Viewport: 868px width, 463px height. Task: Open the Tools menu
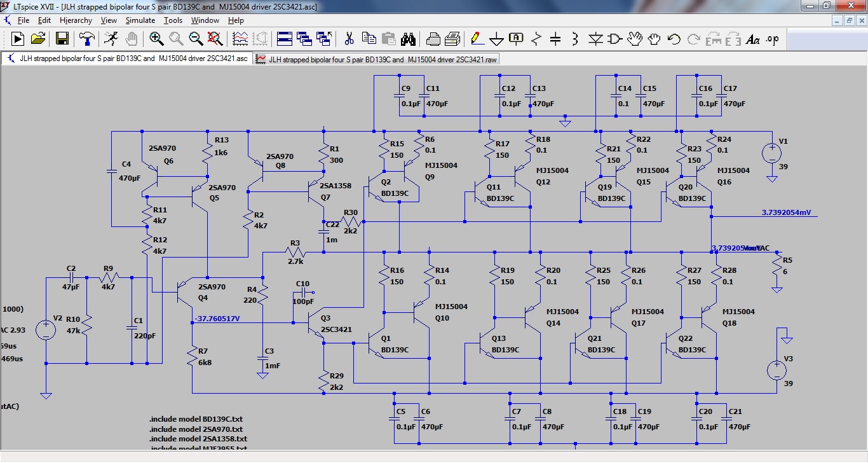(173, 20)
